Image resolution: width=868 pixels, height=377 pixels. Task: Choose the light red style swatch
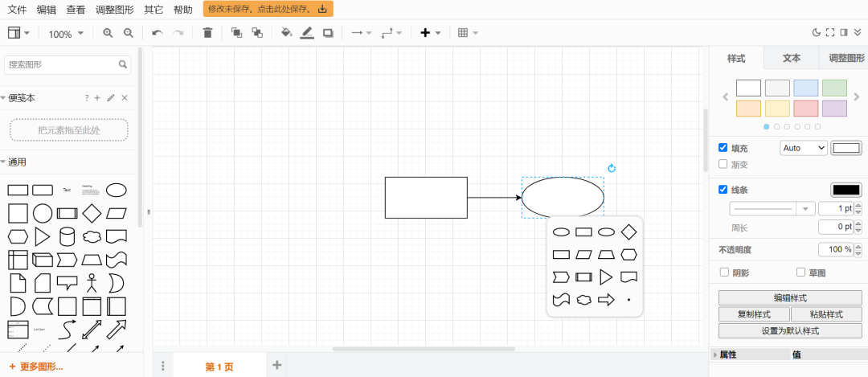click(x=806, y=109)
